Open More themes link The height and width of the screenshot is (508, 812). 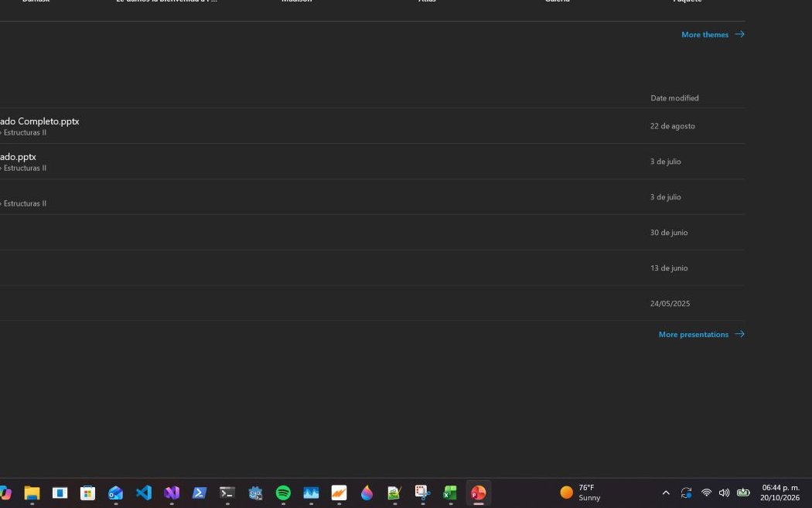(712, 35)
